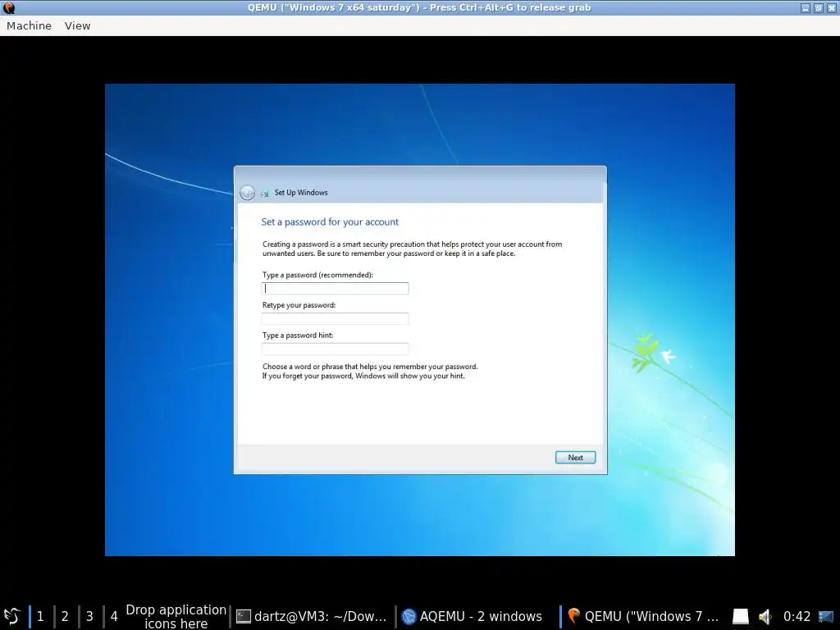Select the QEMU Windows 7 taskbar entry

pyautogui.click(x=643, y=617)
